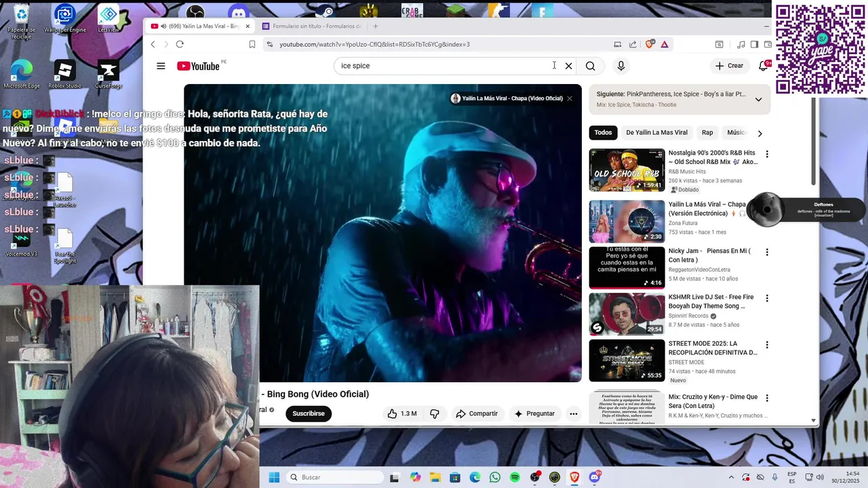Open the YouTube guide hamburger menu
Viewport: 868px width, 488px height.
161,66
